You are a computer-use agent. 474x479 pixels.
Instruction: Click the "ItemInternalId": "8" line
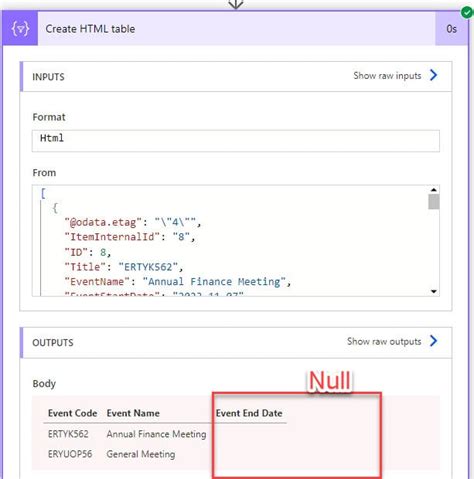pyautogui.click(x=130, y=237)
